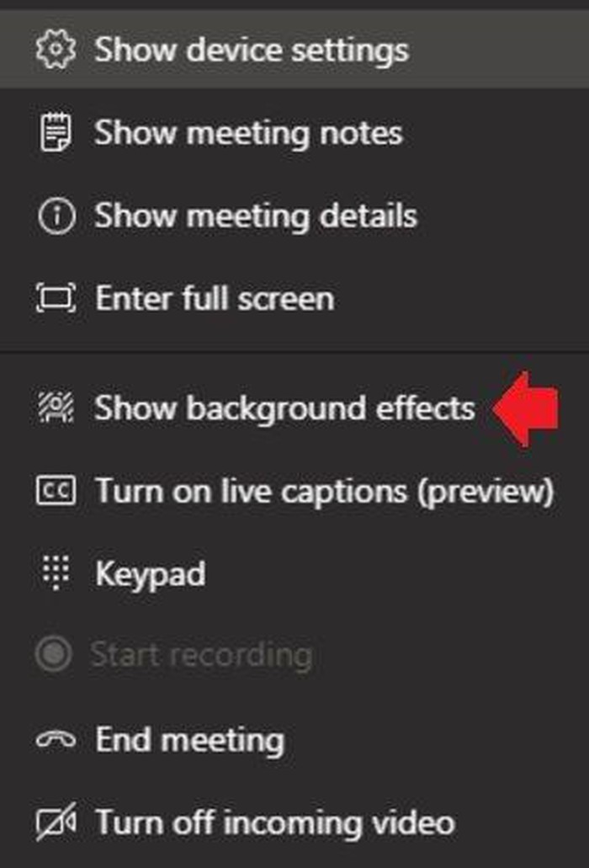Viewport: 589px width, 868px height.
Task: Click the dial pad dots icon
Action: pyautogui.click(x=56, y=573)
